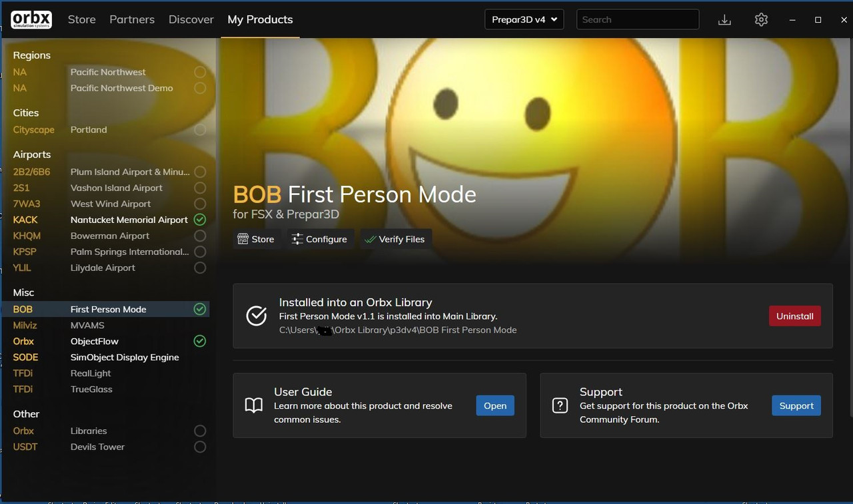The height and width of the screenshot is (504, 853).
Task: Switch to the Partners tab
Action: pos(132,19)
